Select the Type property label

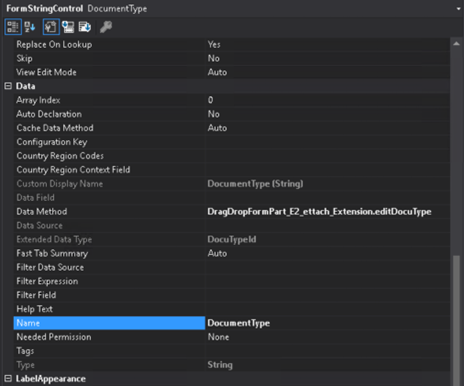pos(25,365)
